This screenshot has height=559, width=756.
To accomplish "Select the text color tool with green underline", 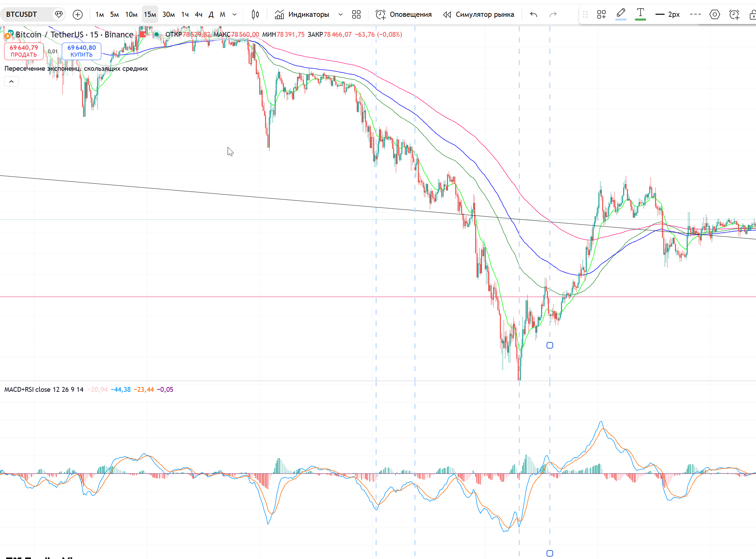I will click(640, 14).
